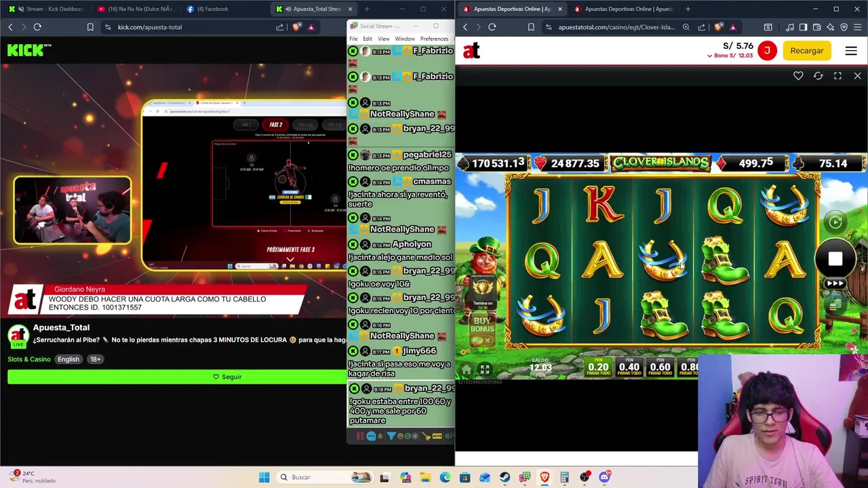Click the Recargar button
The image size is (868, 488).
[x=807, y=51]
